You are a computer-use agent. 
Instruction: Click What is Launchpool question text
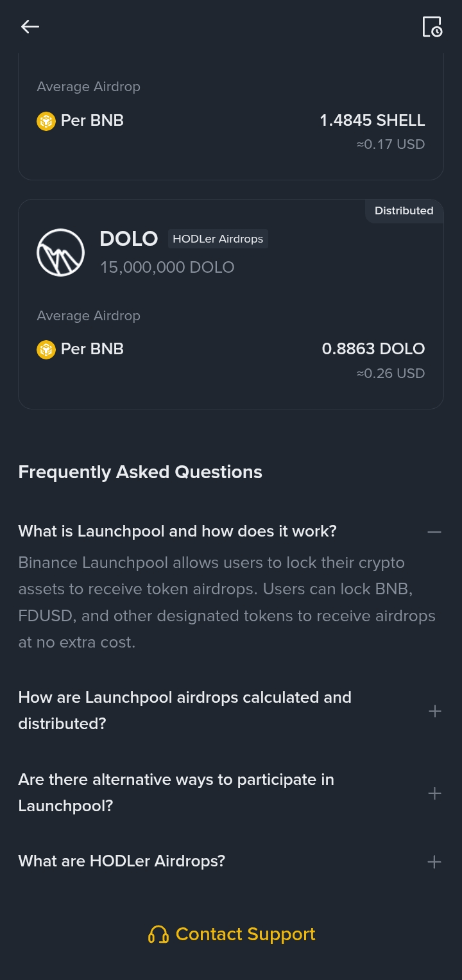pos(177,531)
